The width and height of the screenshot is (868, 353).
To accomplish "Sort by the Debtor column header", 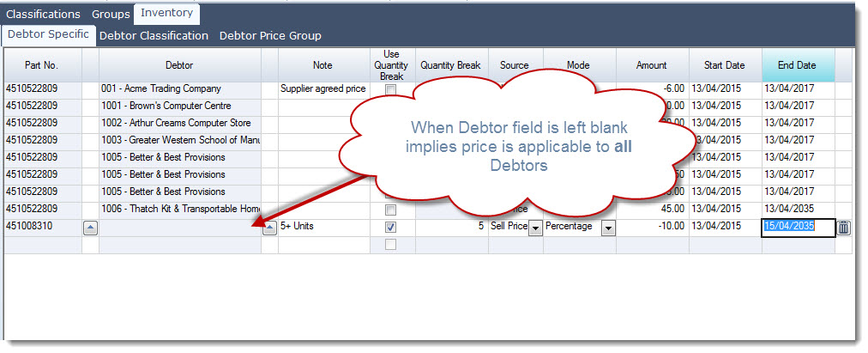I will pyautogui.click(x=179, y=65).
